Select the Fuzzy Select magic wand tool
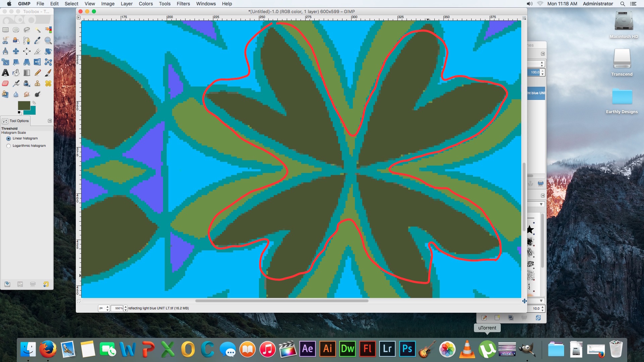The width and height of the screenshot is (644, 362). [38, 30]
